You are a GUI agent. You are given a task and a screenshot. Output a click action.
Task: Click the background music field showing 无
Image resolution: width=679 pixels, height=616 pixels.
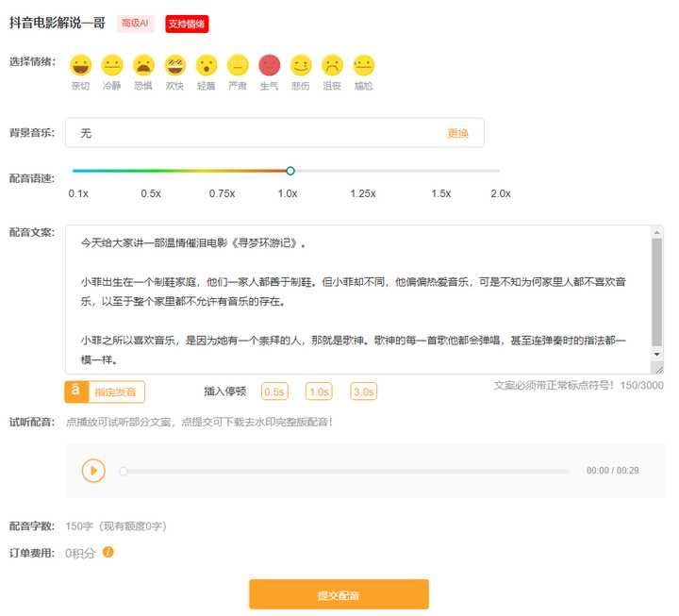click(274, 133)
